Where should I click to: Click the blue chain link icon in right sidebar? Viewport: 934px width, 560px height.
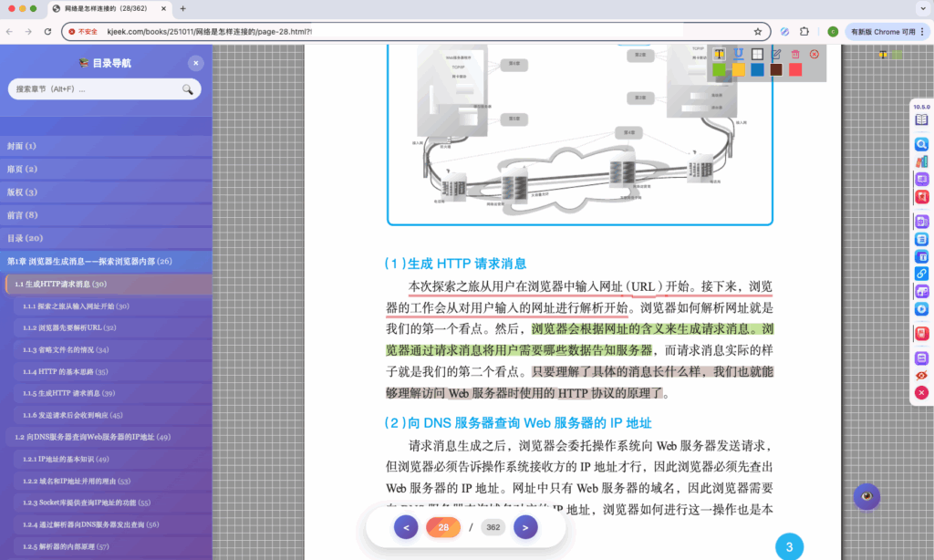(921, 274)
